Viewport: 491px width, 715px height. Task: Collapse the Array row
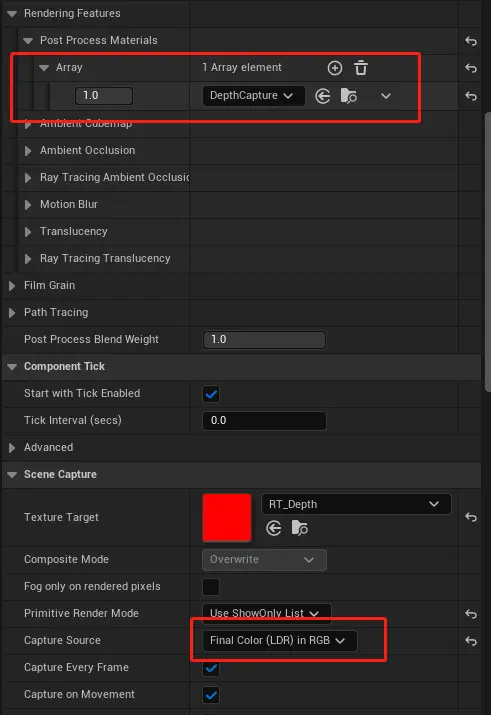[44, 67]
